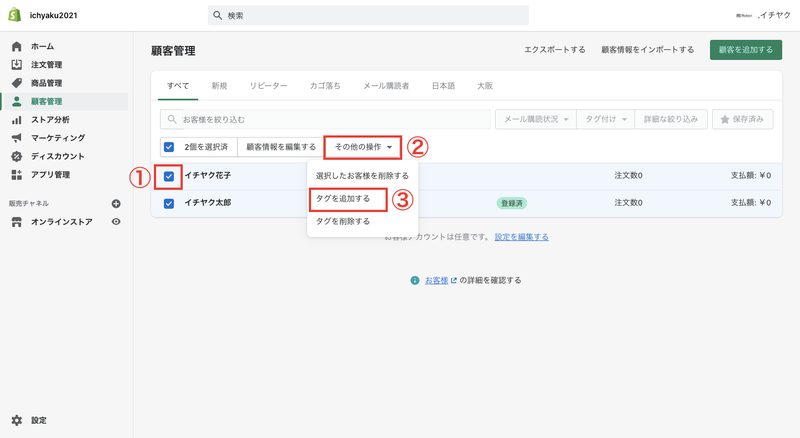This screenshot has height=438, width=800.
Task: Click the 販売チャネル heading
Action: point(29,203)
